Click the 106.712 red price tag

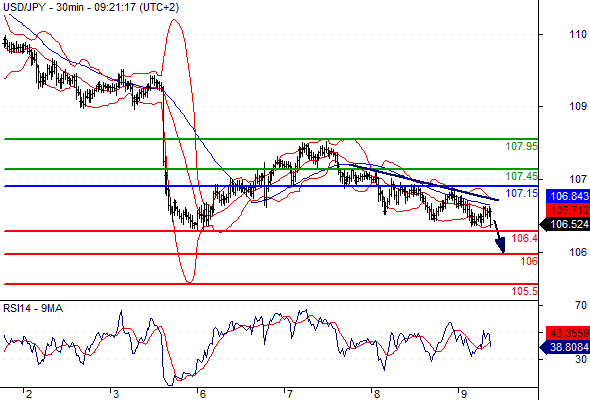tap(568, 210)
